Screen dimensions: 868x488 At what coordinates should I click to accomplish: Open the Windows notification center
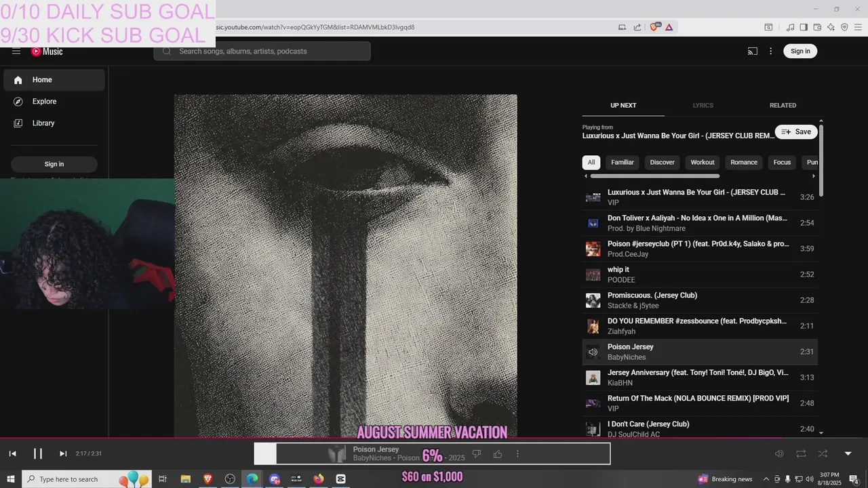coord(854,479)
